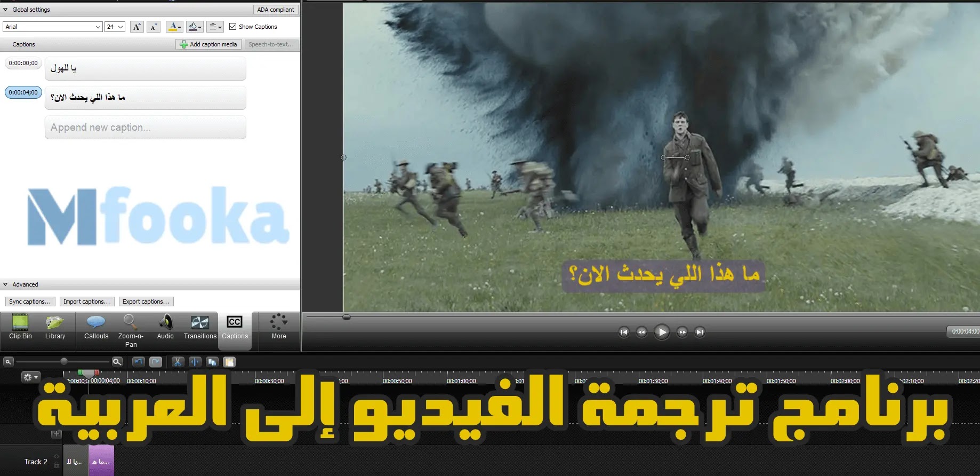Click the Export captions button

146,302
